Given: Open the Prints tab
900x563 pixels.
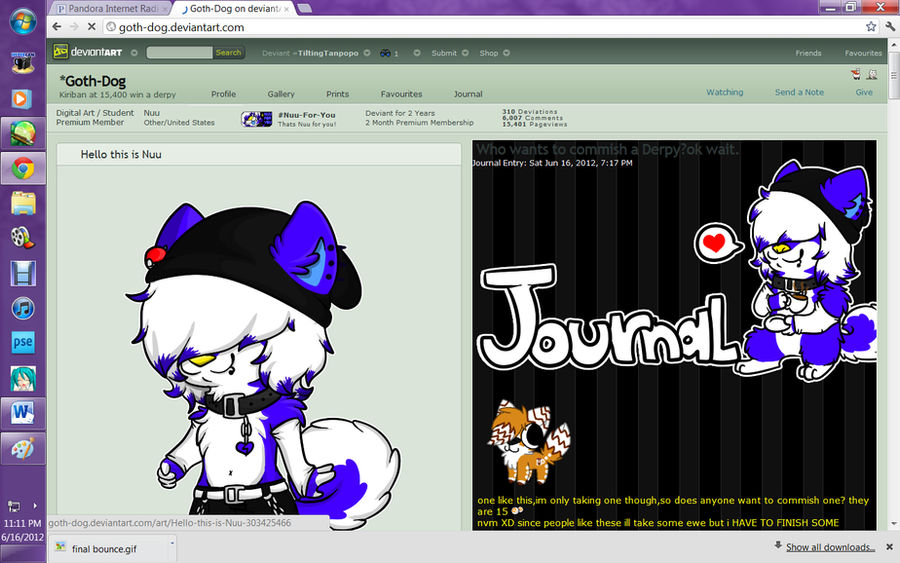Looking at the screenshot, I should tap(338, 94).
